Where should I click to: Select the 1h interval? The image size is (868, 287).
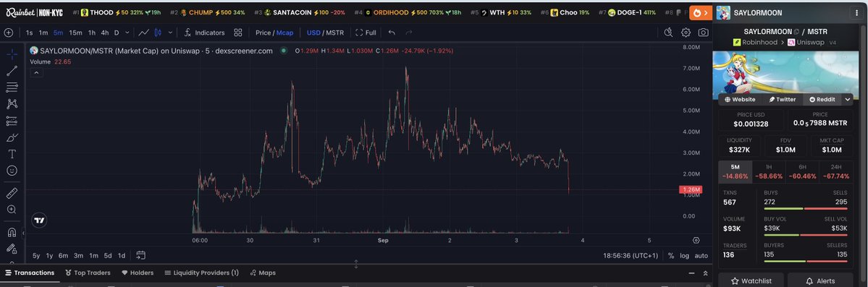(x=92, y=33)
